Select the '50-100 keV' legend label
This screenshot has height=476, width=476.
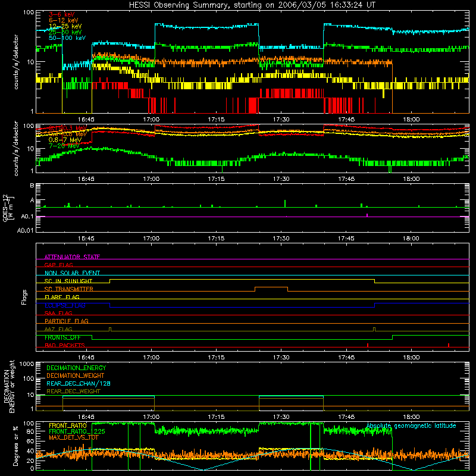[x=67, y=38]
